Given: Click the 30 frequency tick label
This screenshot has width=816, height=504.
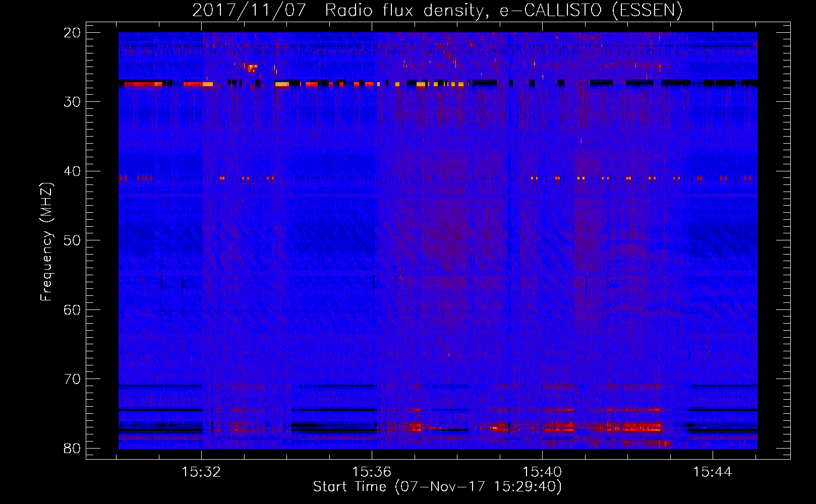Looking at the screenshot, I should tap(73, 102).
